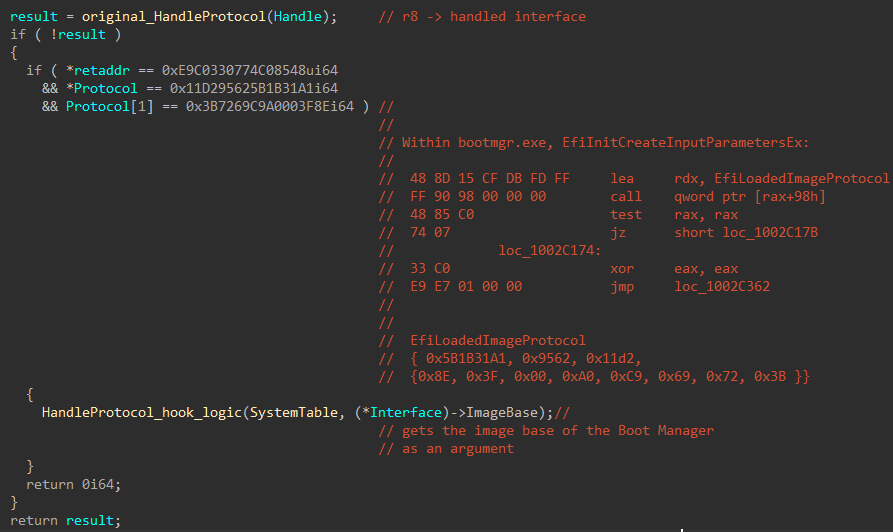
Task: Click the 'gets the image base' comment
Action: (546, 431)
